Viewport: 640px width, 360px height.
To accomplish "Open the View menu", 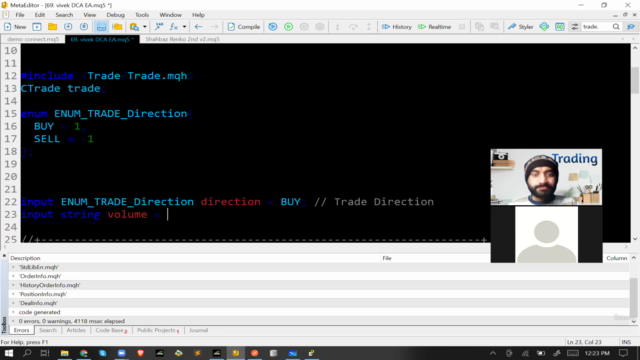I will [x=89, y=15].
